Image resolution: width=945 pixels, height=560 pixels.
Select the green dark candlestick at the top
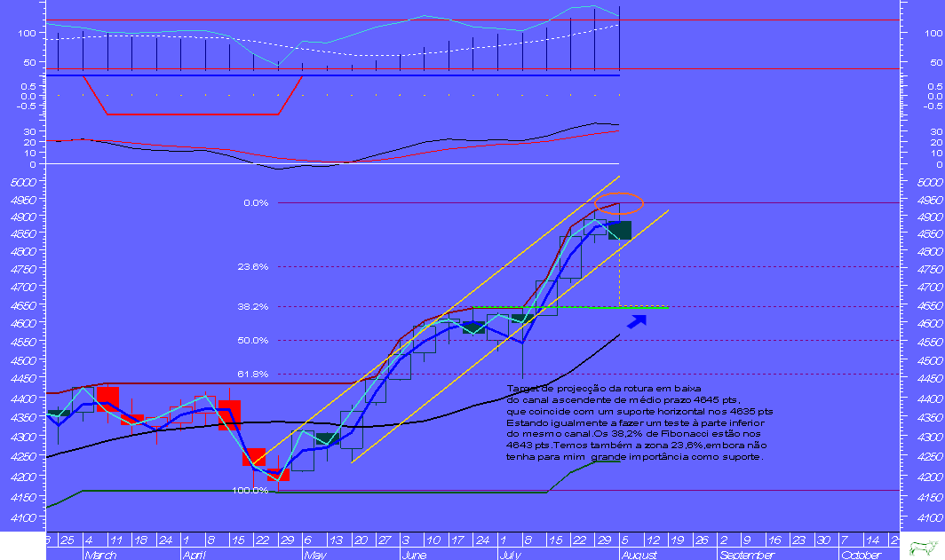618,230
